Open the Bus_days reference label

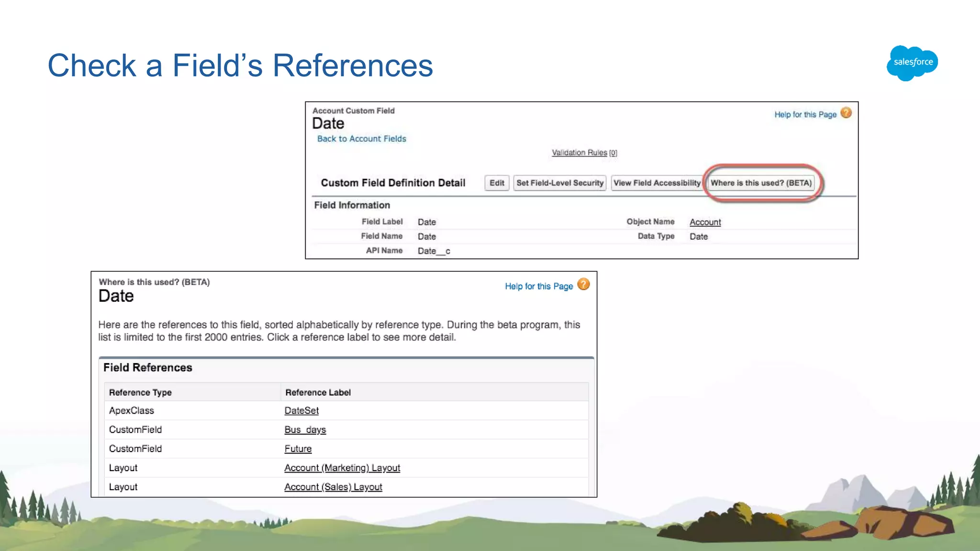tap(305, 430)
